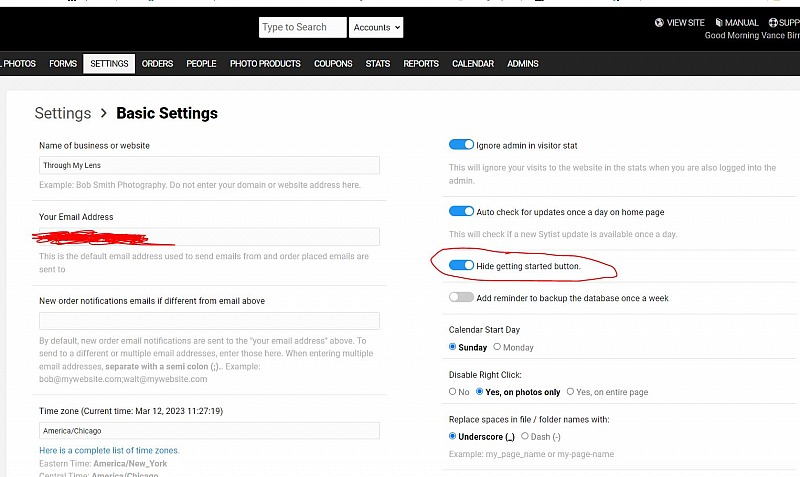Select Monday as calendar start day
800x477 pixels.
pos(497,347)
